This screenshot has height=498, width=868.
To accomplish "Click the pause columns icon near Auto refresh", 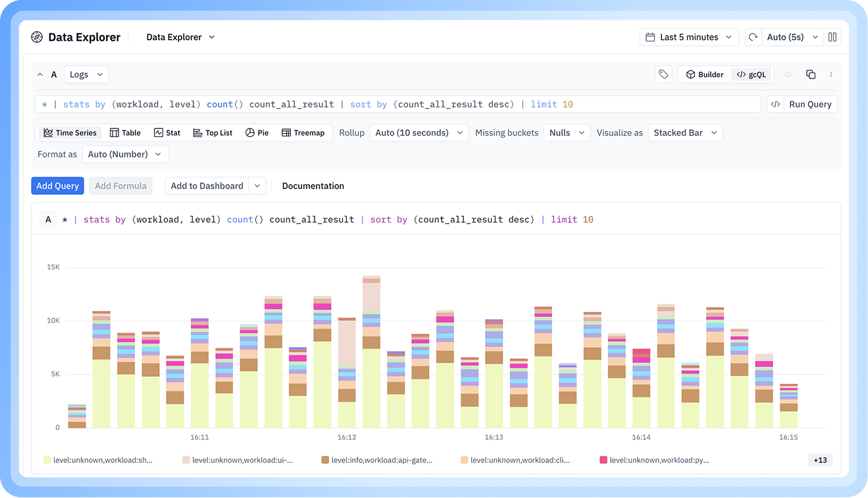I will click(x=832, y=37).
